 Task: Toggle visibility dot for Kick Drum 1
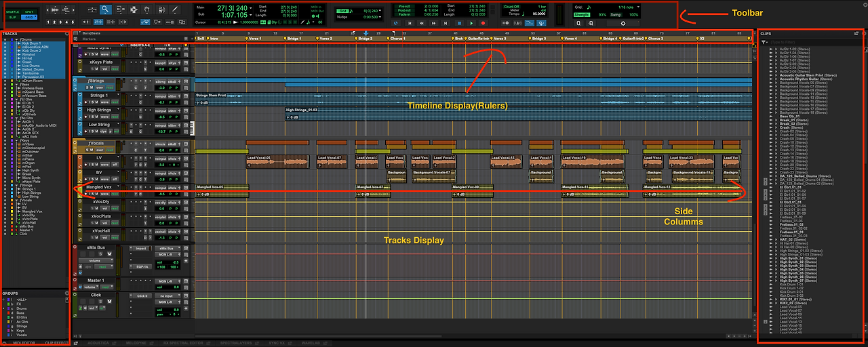[x=5, y=43]
